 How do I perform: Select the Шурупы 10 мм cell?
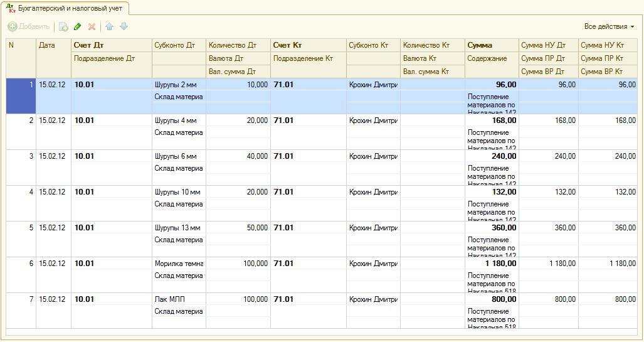[x=179, y=192]
